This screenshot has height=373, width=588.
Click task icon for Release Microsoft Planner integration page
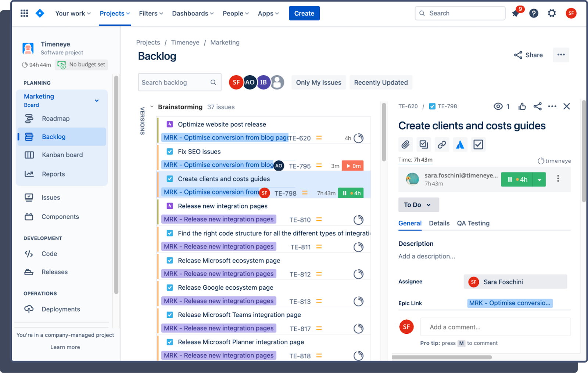click(170, 342)
